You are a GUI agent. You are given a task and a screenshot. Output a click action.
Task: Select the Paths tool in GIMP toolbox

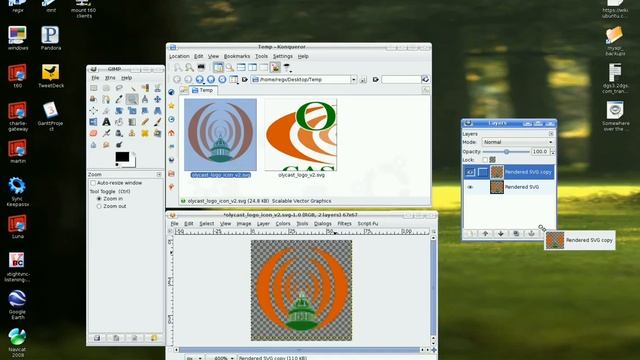[106, 99]
